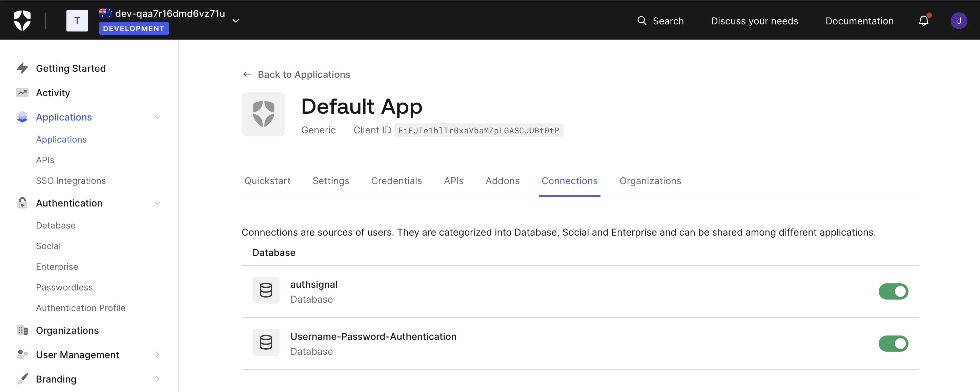This screenshot has height=392, width=980.
Task: Click the 'Generic' application type label
Action: click(319, 130)
